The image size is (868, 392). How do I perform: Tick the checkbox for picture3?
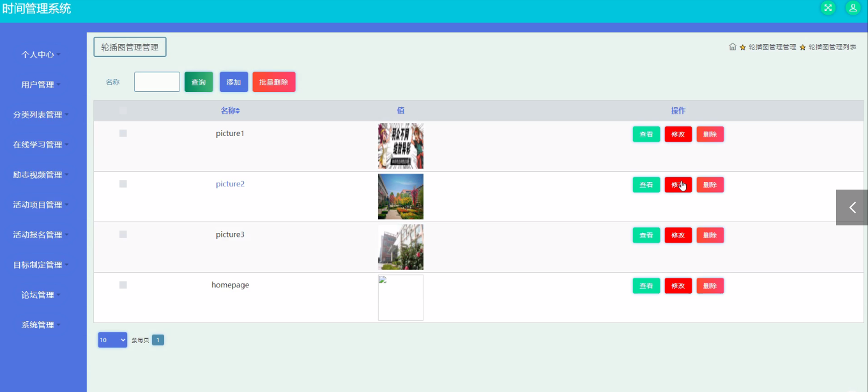(x=123, y=234)
